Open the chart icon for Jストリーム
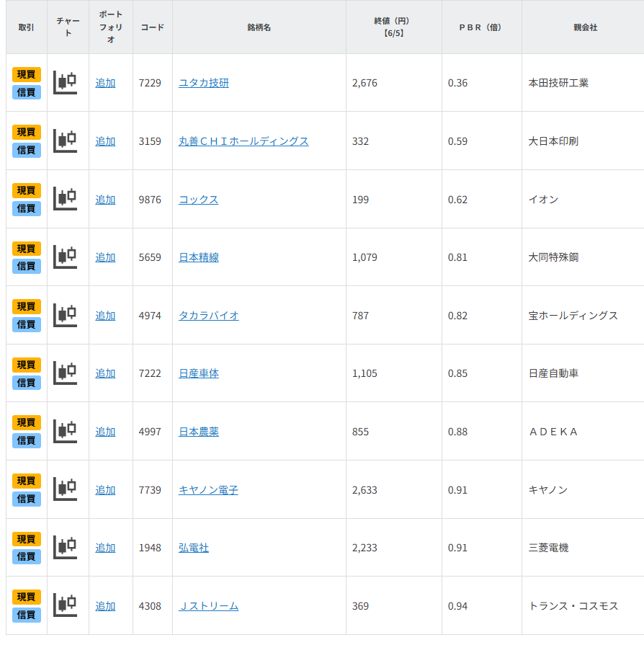This screenshot has height=645, width=644. (x=66, y=606)
